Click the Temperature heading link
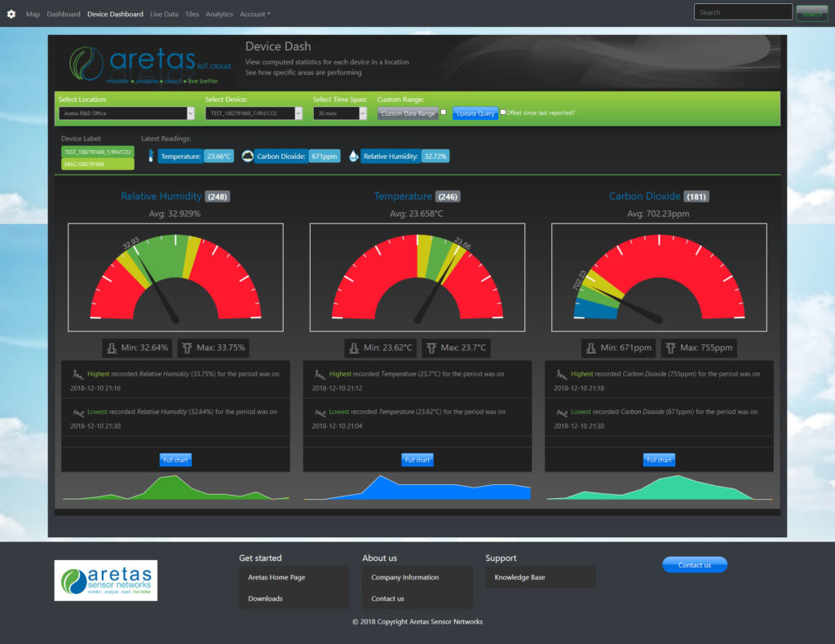 pyautogui.click(x=403, y=196)
